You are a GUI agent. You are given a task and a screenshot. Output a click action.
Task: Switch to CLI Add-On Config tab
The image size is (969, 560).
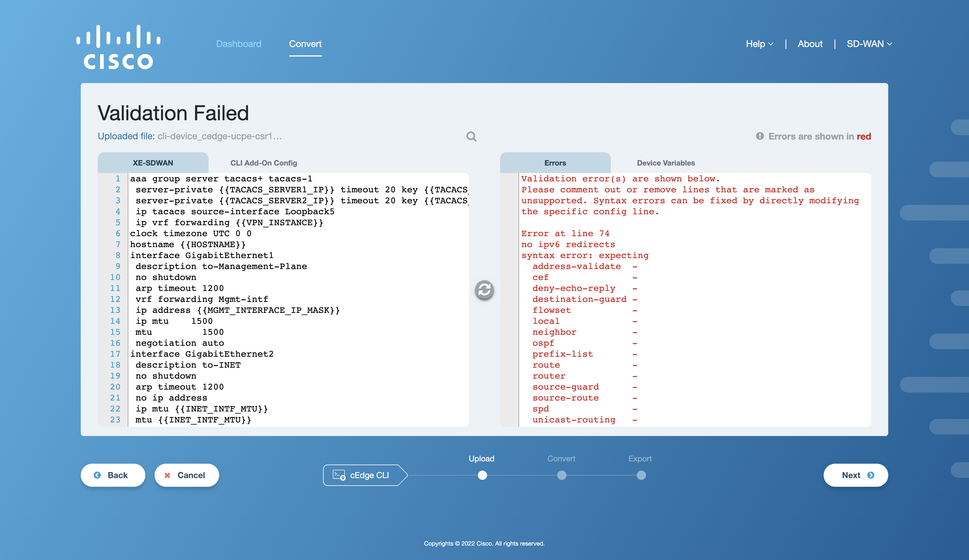click(x=264, y=163)
